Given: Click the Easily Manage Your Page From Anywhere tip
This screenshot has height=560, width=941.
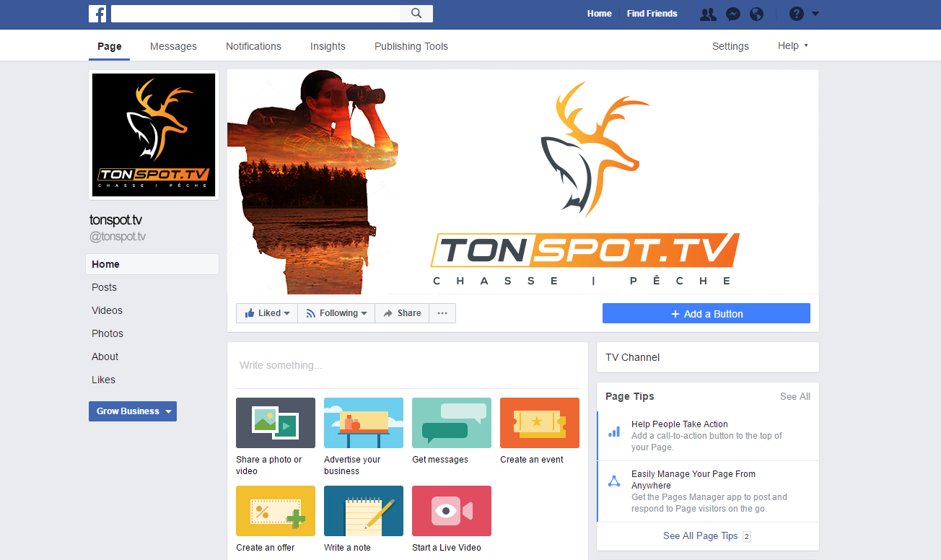Looking at the screenshot, I should point(708,491).
